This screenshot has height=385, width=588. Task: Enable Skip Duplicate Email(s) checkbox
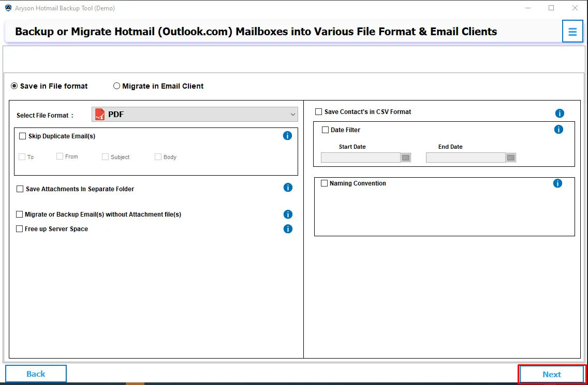point(22,136)
